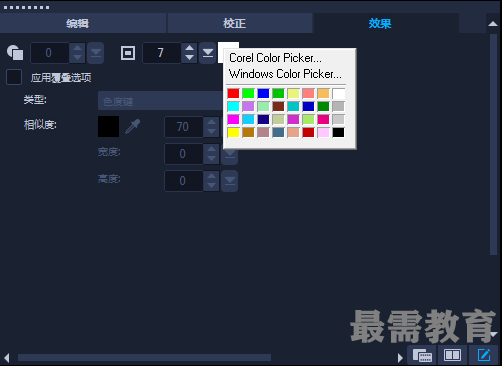The image size is (502, 366).
Task: Pick the cyan swatch starting the second row
Action: 233,106
